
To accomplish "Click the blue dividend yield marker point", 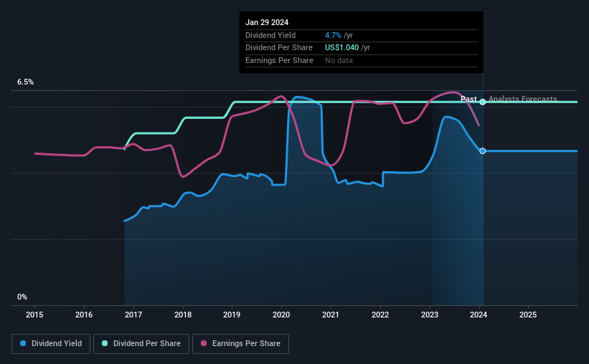I will coord(483,151).
